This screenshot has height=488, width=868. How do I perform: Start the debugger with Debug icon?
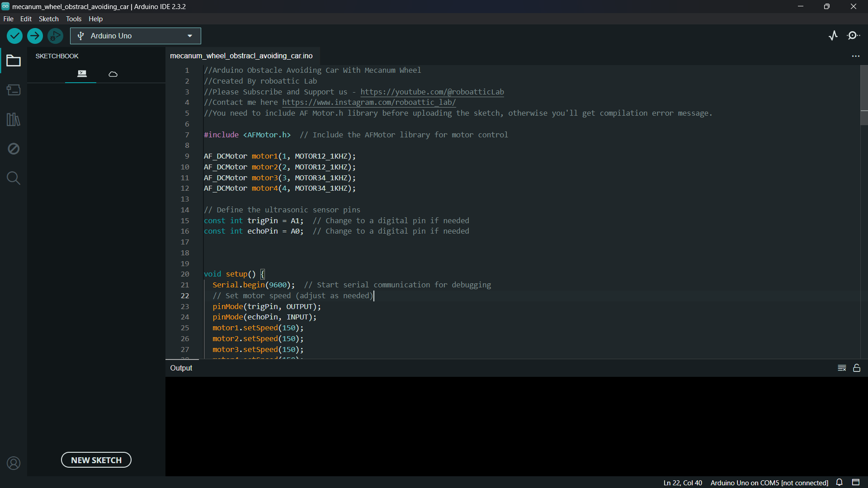55,36
